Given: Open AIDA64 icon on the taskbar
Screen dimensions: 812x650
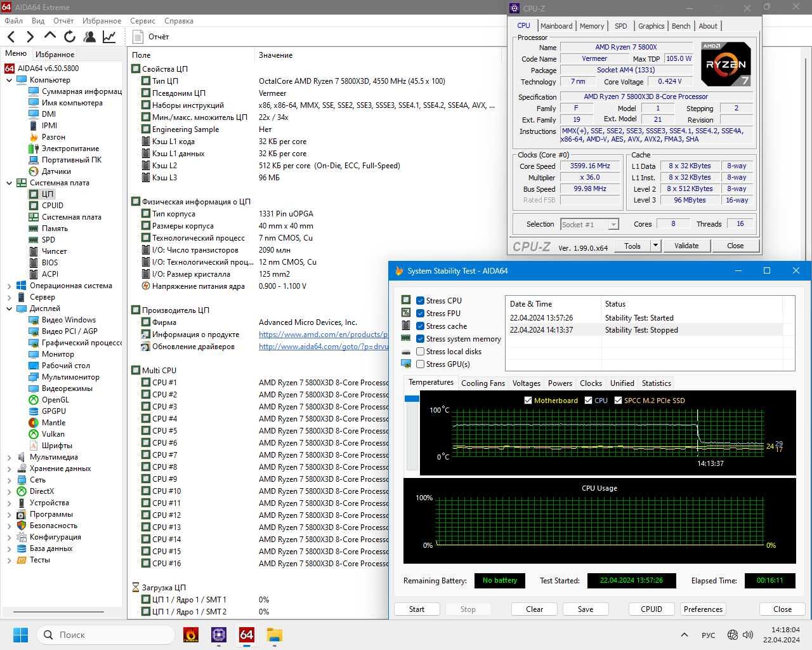Looking at the screenshot, I should [247, 635].
